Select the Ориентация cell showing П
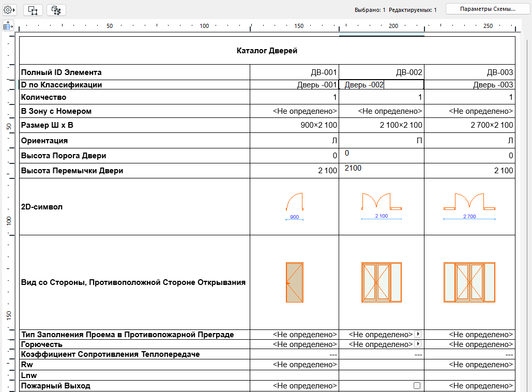The image size is (532, 392). pos(381,141)
